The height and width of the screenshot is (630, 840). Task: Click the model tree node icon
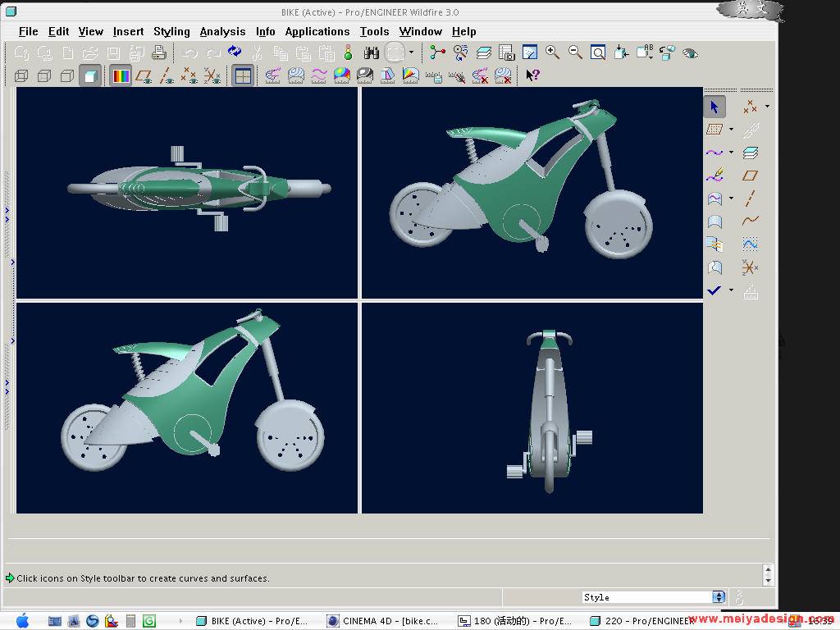pos(437,52)
